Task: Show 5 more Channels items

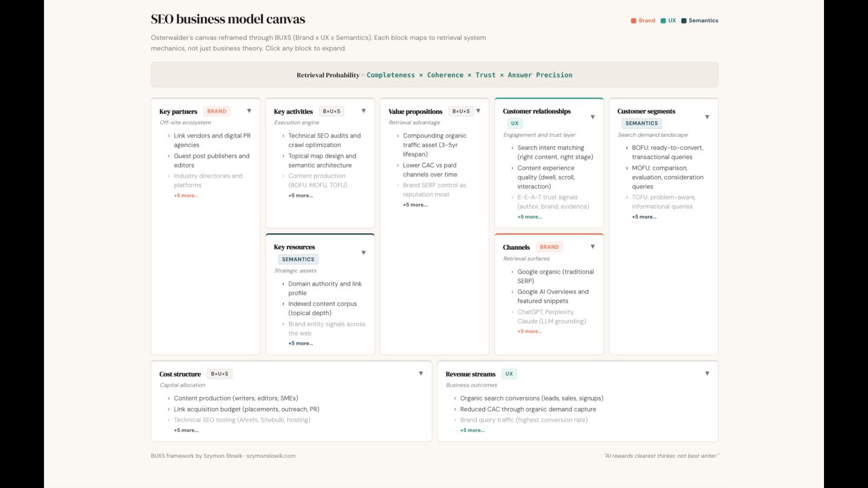Action: (529, 331)
